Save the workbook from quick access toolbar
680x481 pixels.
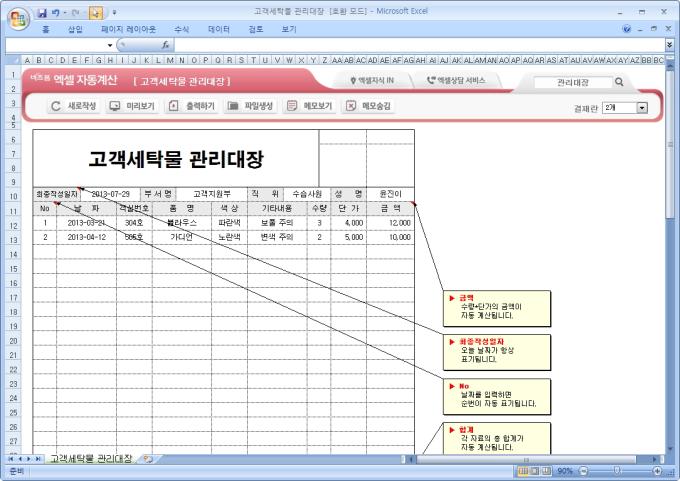coord(42,12)
